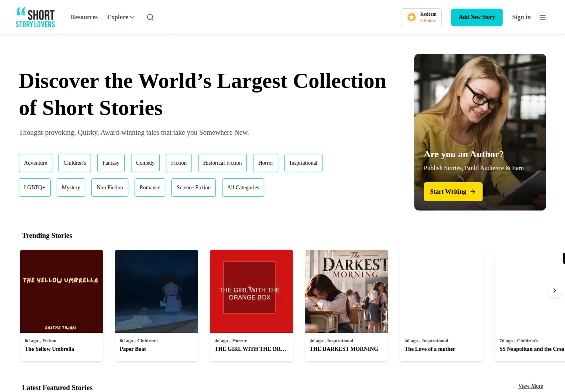The height and width of the screenshot is (392, 565).
Task: Click the '6d ago , Fiction' label
Action: coord(40,341)
